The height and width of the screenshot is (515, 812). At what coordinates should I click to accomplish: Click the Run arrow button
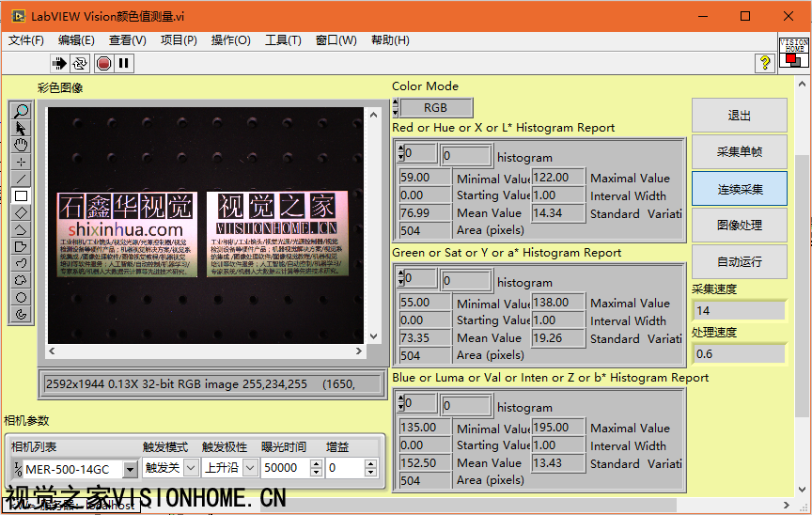[59, 63]
